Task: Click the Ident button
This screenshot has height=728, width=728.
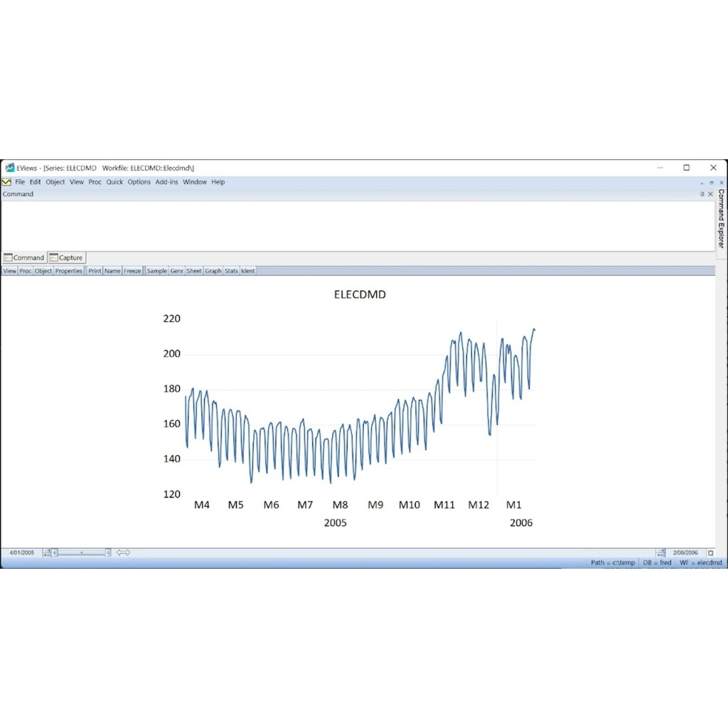Action: tap(248, 271)
